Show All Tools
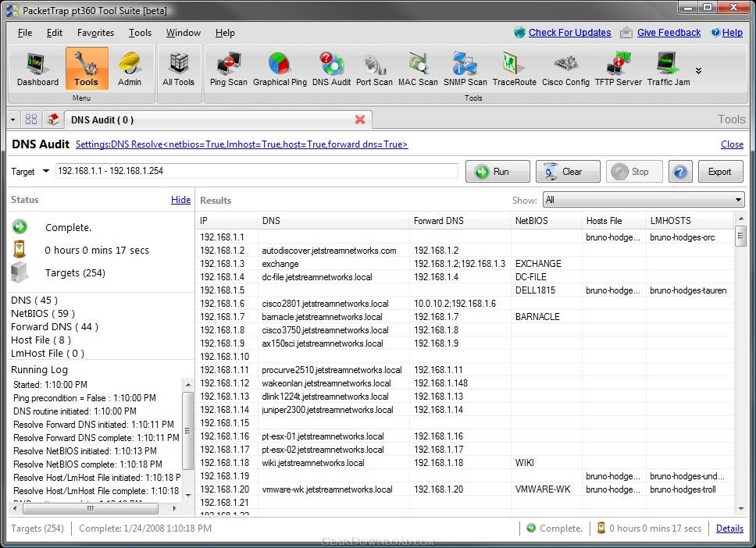This screenshot has width=756, height=548. point(178,69)
